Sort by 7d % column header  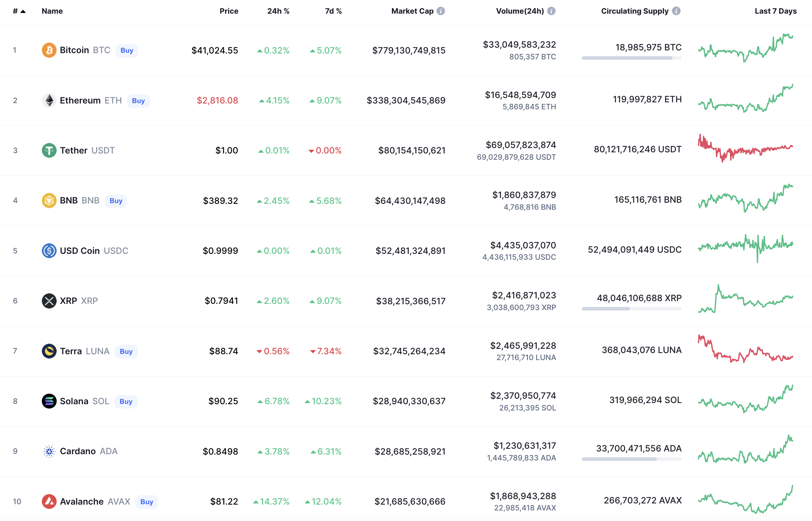[333, 11]
